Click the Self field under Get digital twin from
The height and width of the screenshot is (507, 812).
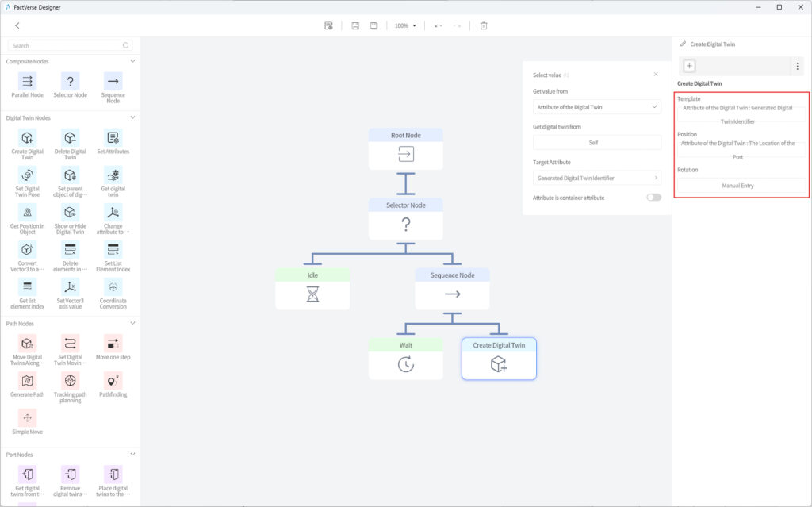pyautogui.click(x=597, y=143)
